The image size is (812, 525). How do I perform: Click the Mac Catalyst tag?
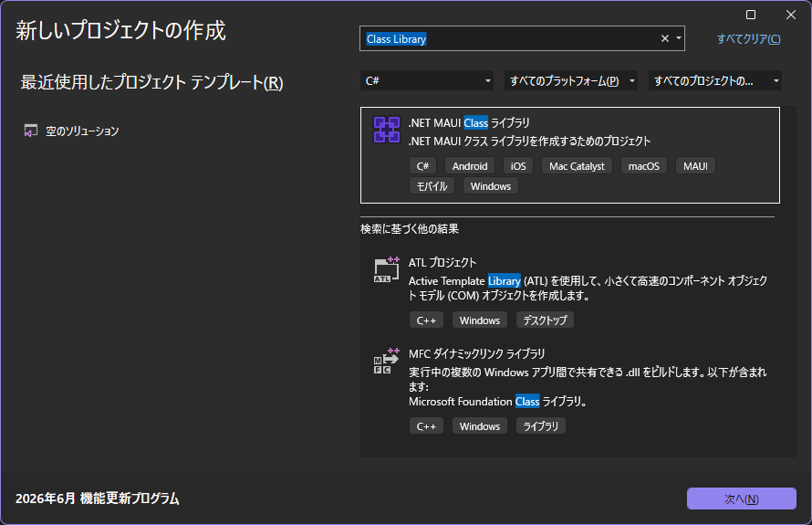(x=577, y=166)
